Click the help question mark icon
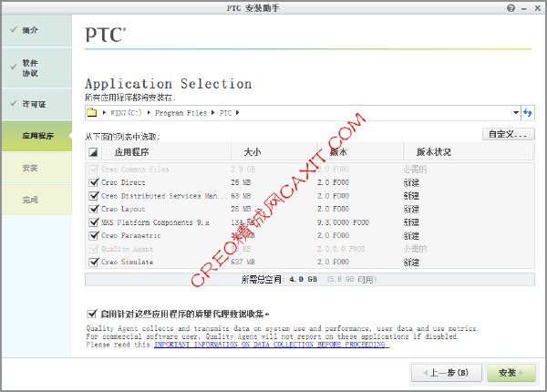547x392 pixels. [x=511, y=8]
